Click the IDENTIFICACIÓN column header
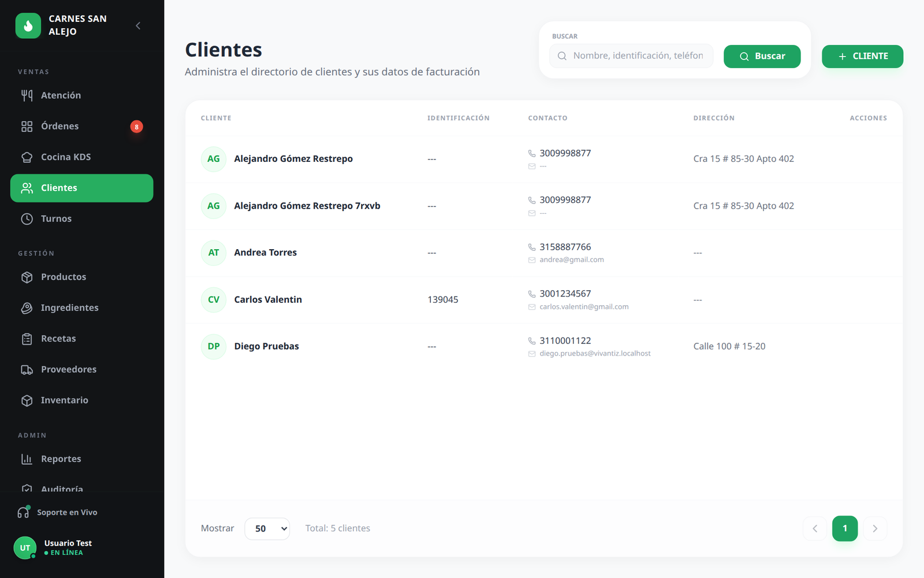The height and width of the screenshot is (578, 924). click(459, 118)
